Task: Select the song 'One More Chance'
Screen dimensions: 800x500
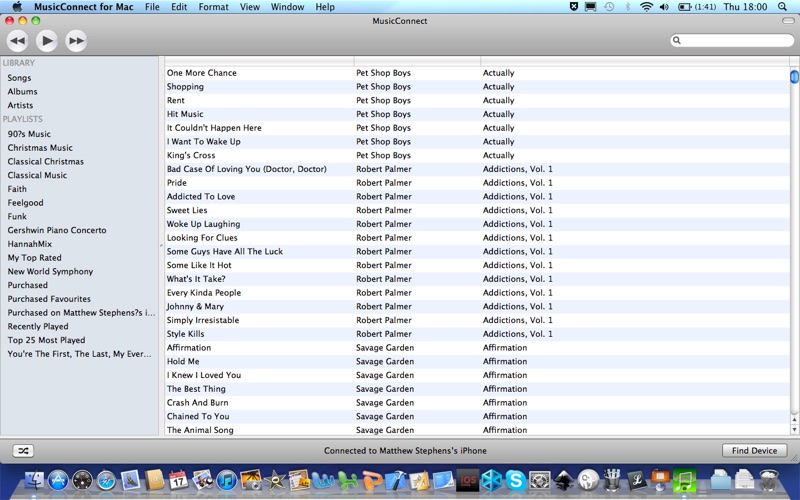Action: (202, 72)
